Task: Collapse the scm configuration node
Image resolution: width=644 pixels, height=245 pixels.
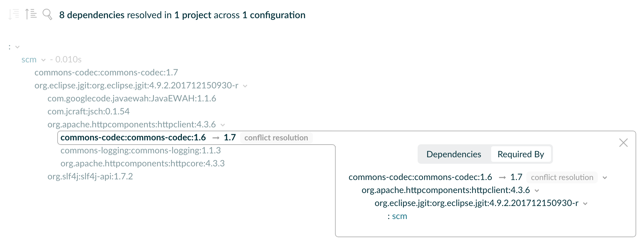Action: pyautogui.click(x=43, y=60)
